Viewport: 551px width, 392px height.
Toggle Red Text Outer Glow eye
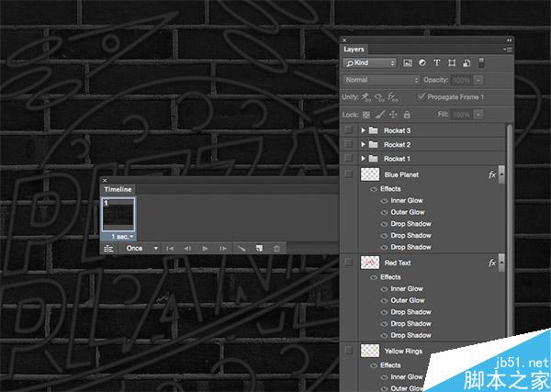[385, 301]
